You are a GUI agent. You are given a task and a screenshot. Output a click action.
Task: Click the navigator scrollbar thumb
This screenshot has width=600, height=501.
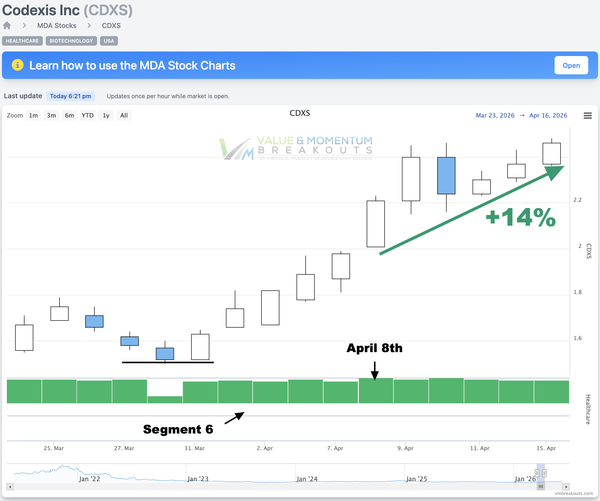point(541,487)
